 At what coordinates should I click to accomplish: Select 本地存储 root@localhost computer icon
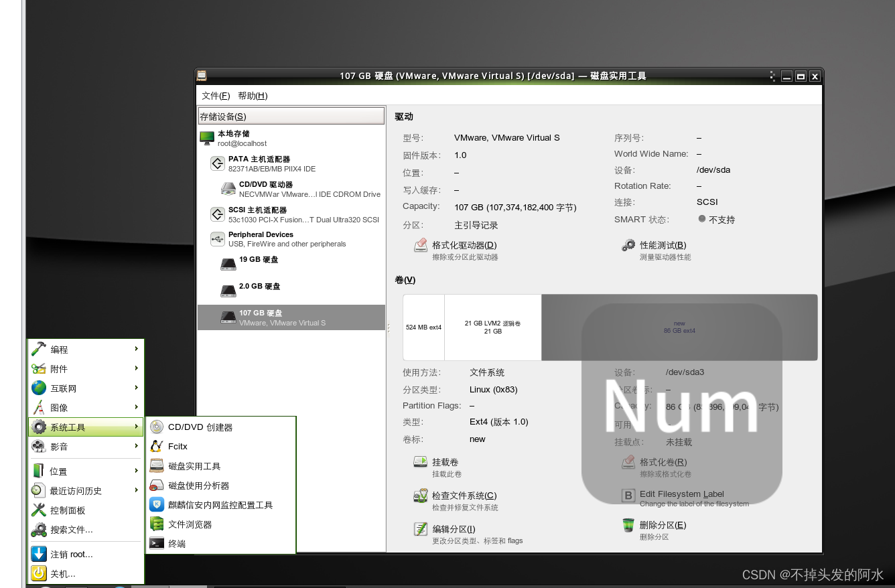207,138
